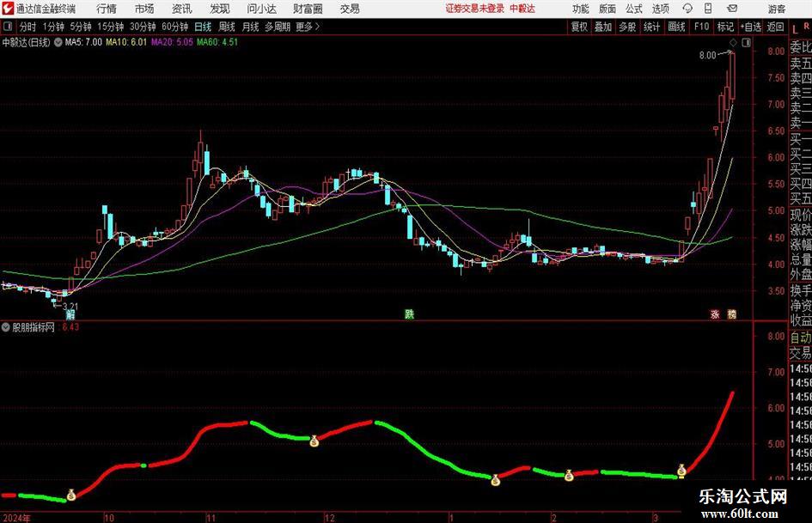Switch to 周线 weekly chart
The width and height of the screenshot is (812, 523).
[226, 27]
